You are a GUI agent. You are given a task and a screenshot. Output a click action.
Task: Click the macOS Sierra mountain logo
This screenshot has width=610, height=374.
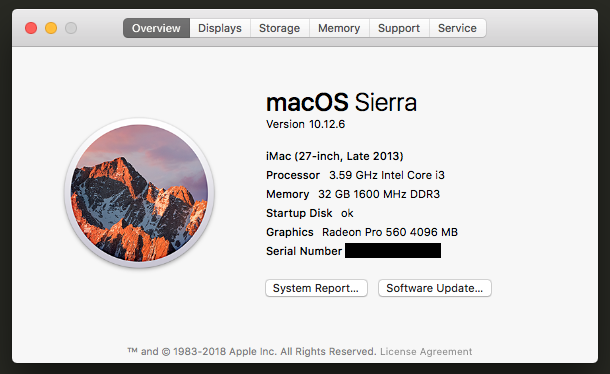[139, 193]
